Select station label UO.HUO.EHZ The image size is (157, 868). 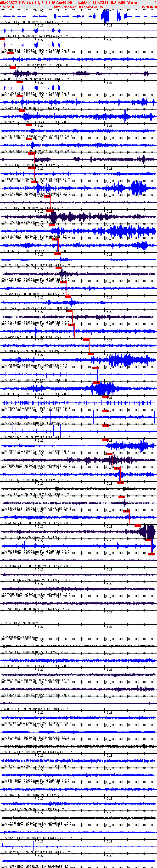point(12,93)
